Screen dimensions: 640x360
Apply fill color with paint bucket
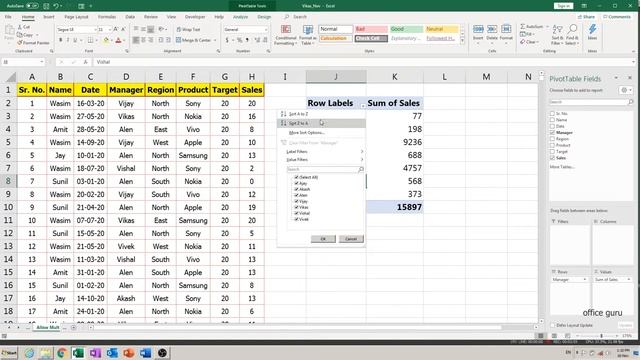click(x=106, y=40)
